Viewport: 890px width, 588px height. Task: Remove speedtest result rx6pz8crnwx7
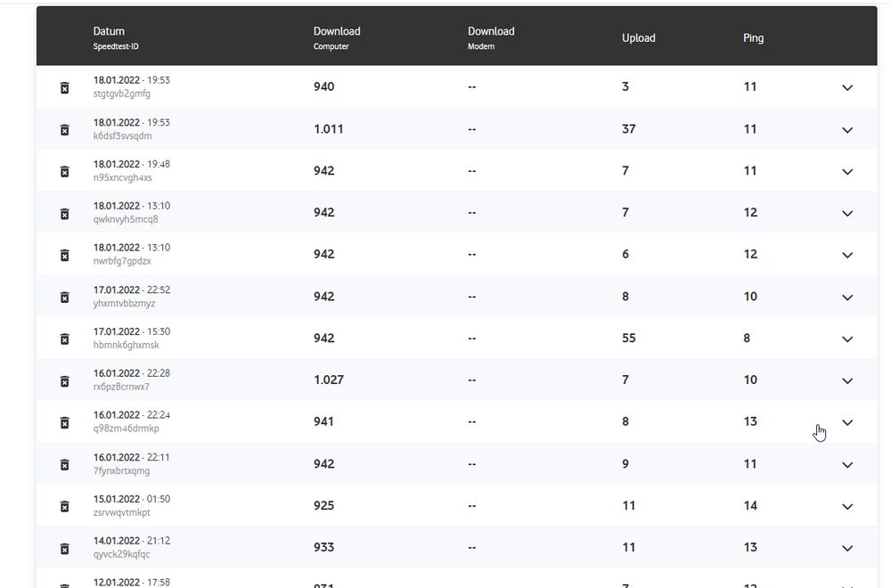[64, 380]
